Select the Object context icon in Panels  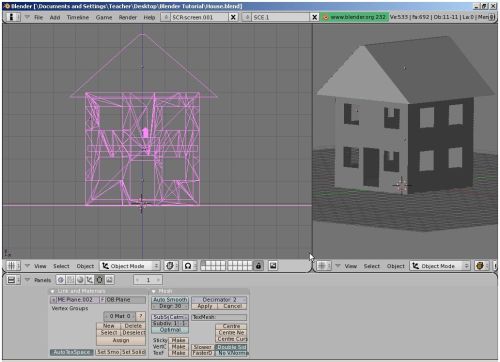(90, 280)
